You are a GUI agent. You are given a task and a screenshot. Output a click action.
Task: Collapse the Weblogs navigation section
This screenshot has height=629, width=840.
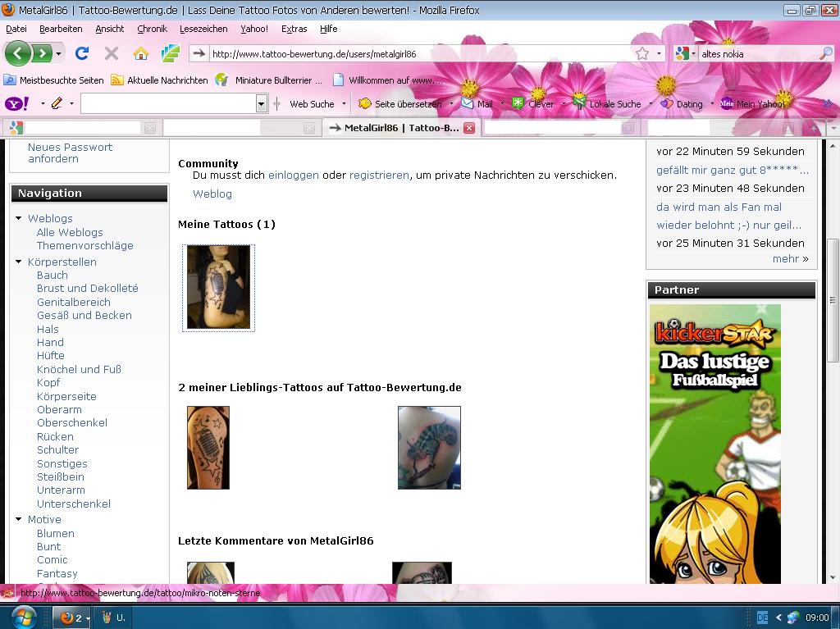click(x=19, y=218)
